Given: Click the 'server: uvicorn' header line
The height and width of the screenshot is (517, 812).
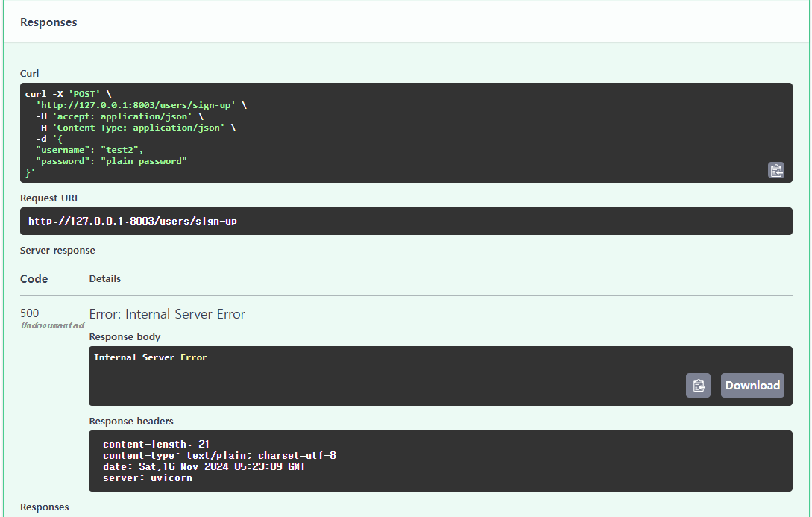Looking at the screenshot, I should click(148, 478).
